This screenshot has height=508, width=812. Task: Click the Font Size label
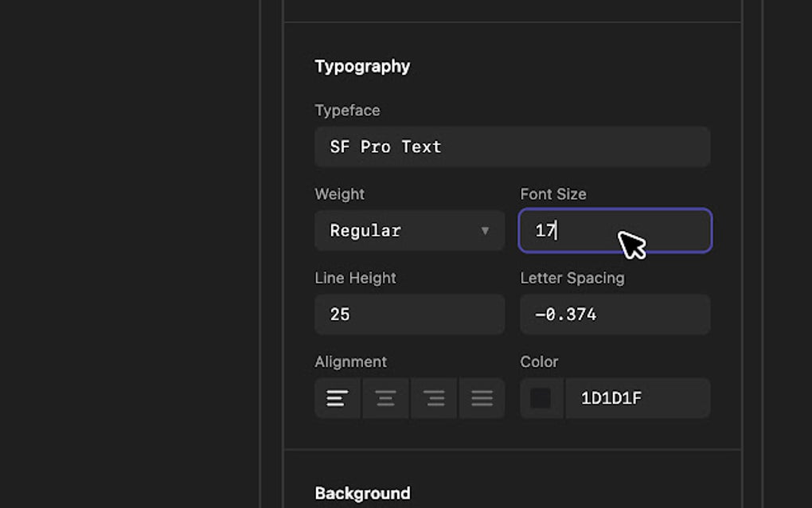click(552, 194)
